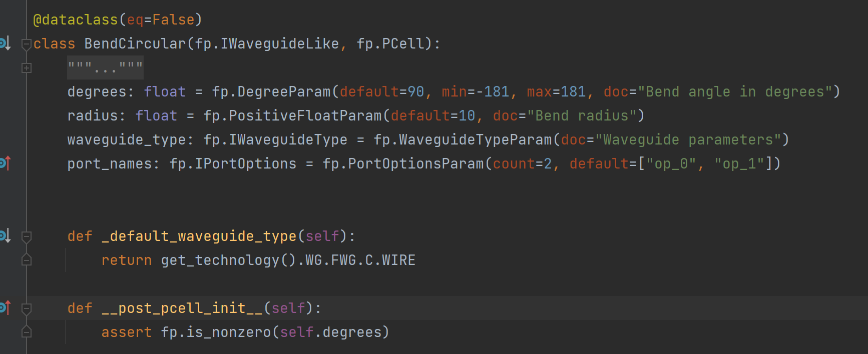This screenshot has width=868, height=354.
Task: Click fold end marker beside return statement
Action: pyautogui.click(x=27, y=259)
